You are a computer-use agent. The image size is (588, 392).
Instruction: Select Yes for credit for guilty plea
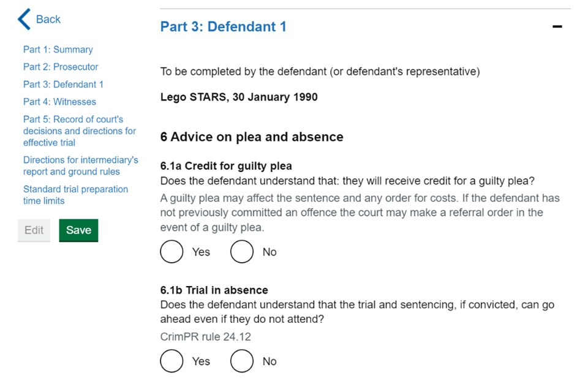point(171,252)
